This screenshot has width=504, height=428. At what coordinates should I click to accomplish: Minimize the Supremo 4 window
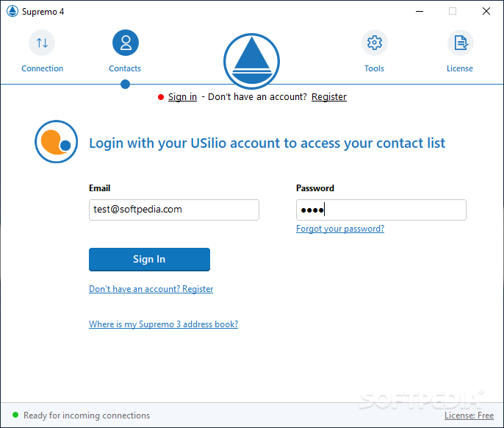420,11
